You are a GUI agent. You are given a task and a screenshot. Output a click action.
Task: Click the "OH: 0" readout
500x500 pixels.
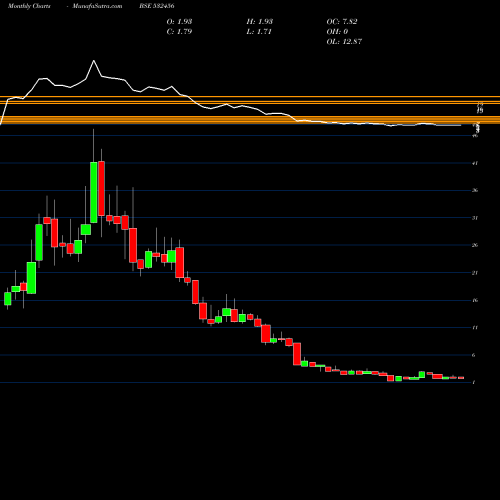tap(337, 32)
